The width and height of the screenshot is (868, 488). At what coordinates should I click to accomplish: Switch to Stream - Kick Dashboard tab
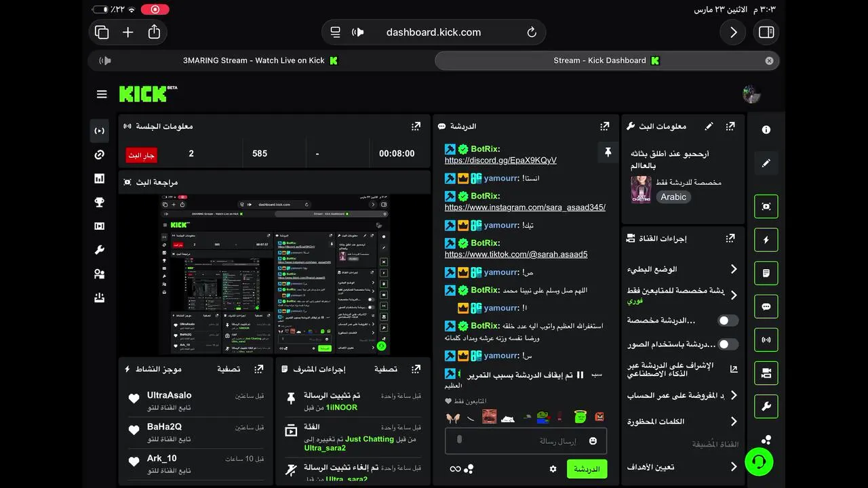tap(606, 60)
